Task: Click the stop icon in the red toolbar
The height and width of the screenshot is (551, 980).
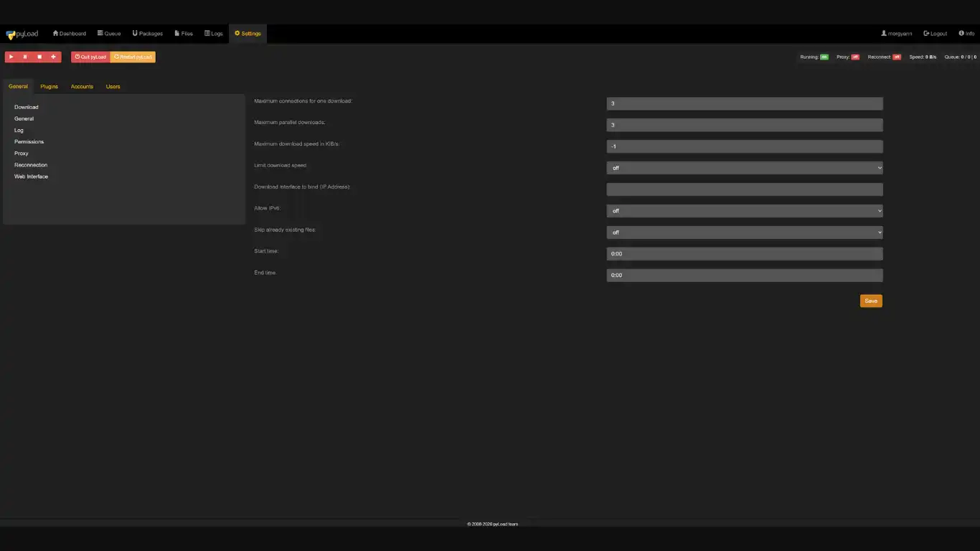Action: point(39,57)
